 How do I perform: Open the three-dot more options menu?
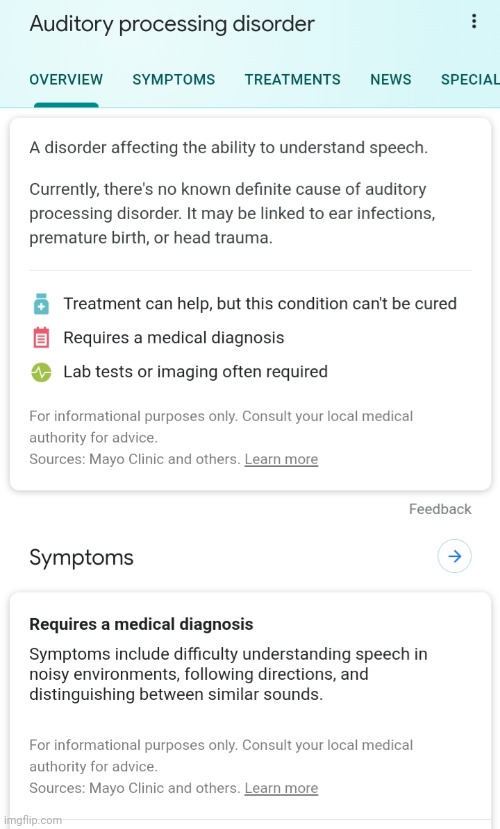pos(474,22)
